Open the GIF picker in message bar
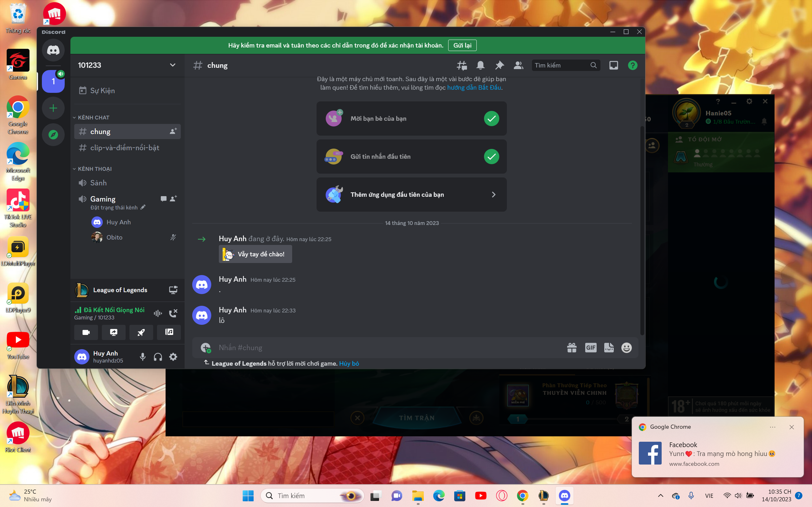 coord(591,348)
